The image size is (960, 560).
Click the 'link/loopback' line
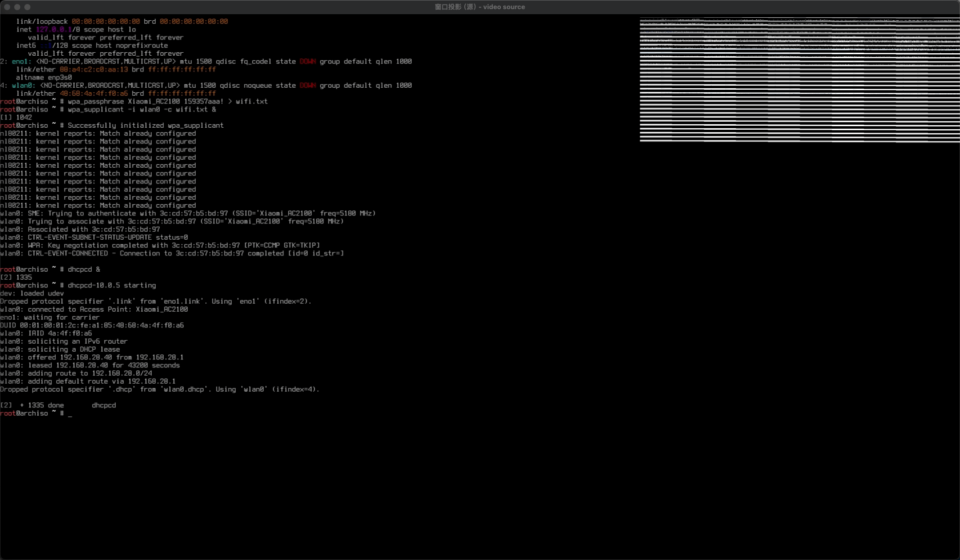click(122, 21)
